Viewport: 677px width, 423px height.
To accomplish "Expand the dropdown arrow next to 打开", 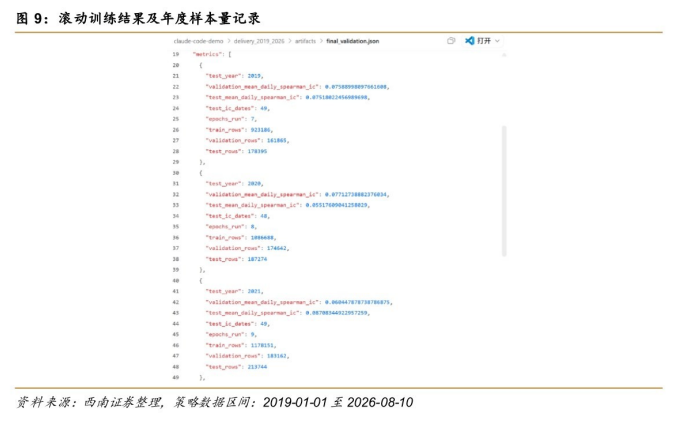I will click(x=497, y=41).
